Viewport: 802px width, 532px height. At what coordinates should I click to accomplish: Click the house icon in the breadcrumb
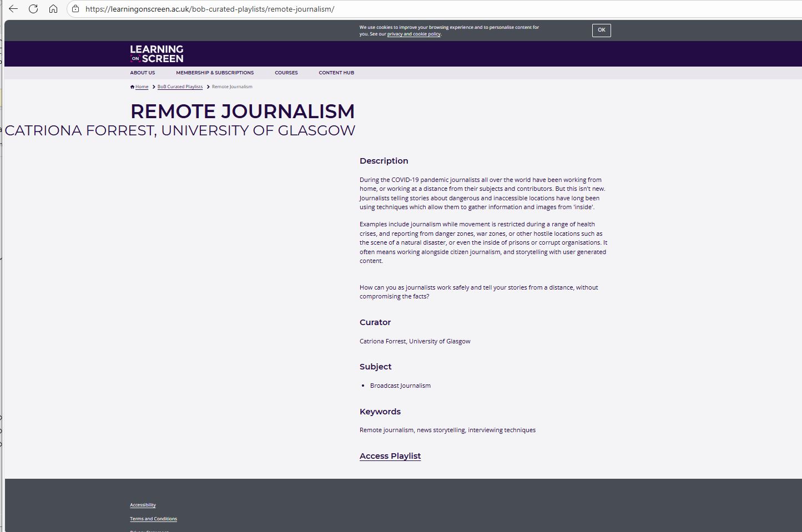point(132,87)
